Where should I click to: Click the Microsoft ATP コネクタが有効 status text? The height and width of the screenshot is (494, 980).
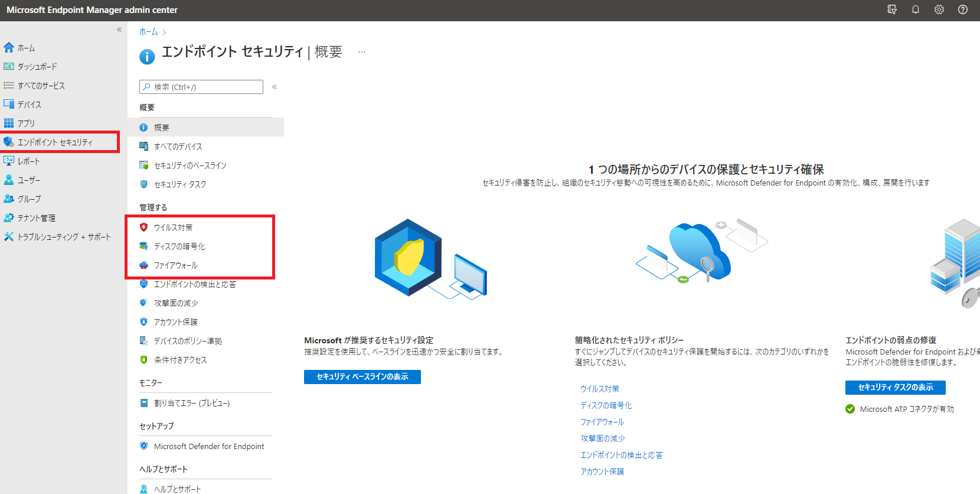(907, 409)
